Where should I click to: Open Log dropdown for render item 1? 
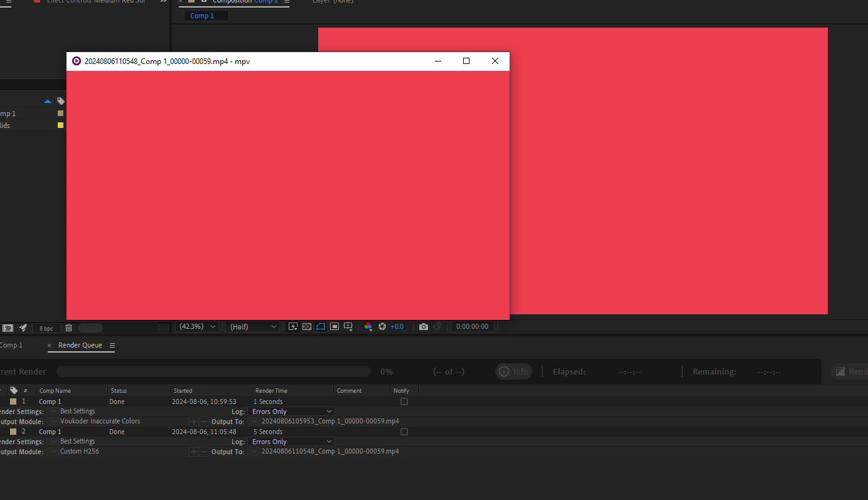[291, 412]
